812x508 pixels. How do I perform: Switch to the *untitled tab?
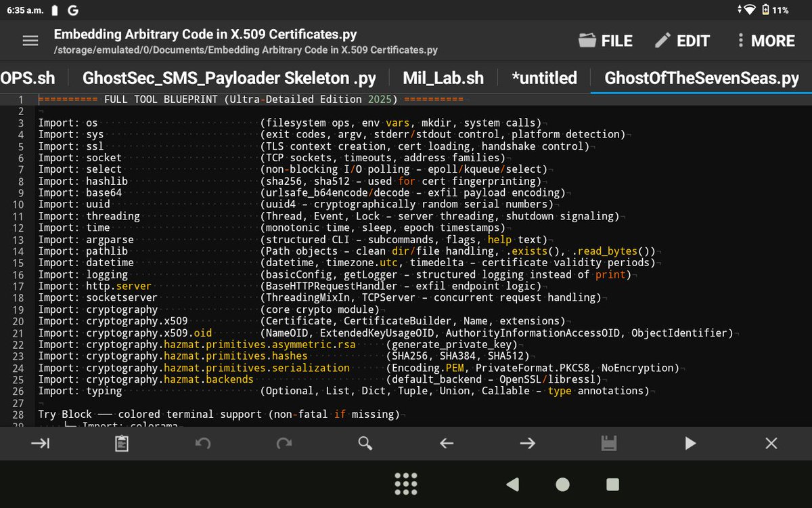(x=545, y=78)
